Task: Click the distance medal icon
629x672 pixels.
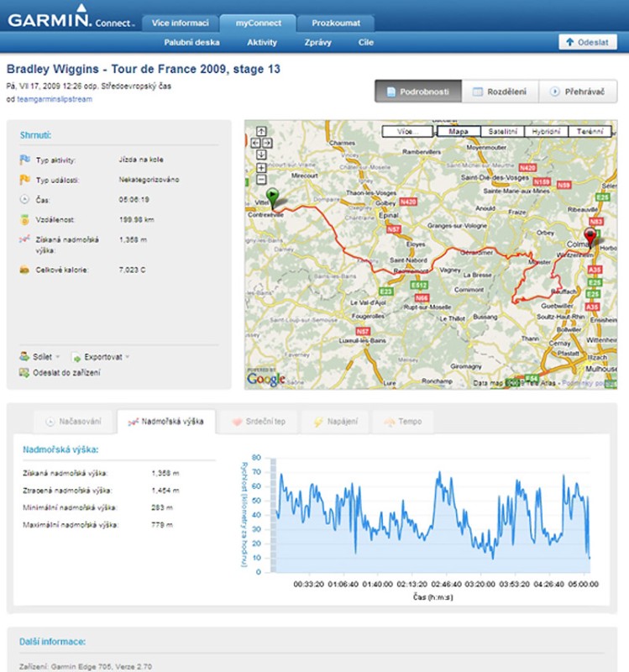Action: click(24, 219)
